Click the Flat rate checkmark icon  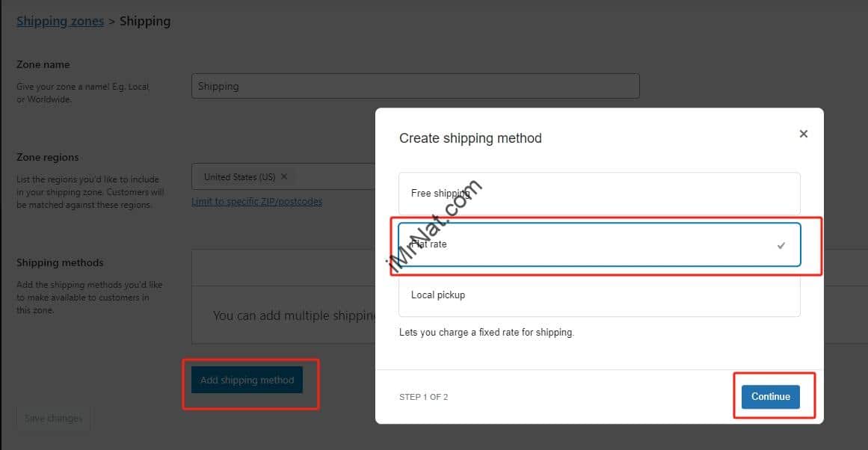(x=781, y=245)
